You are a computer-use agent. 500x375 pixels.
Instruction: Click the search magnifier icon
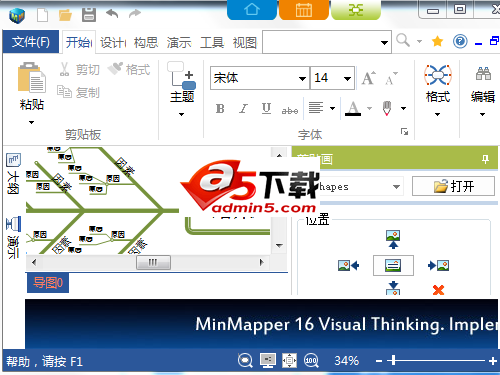pos(403,41)
